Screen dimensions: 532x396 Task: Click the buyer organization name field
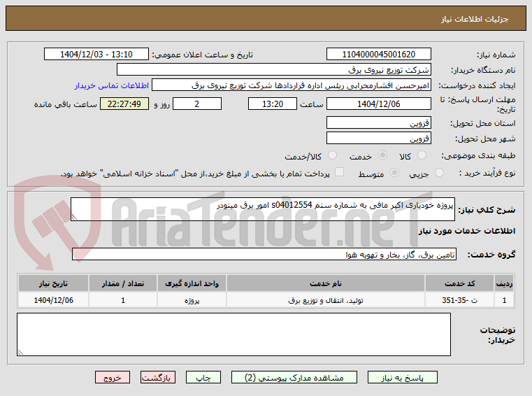(x=274, y=70)
